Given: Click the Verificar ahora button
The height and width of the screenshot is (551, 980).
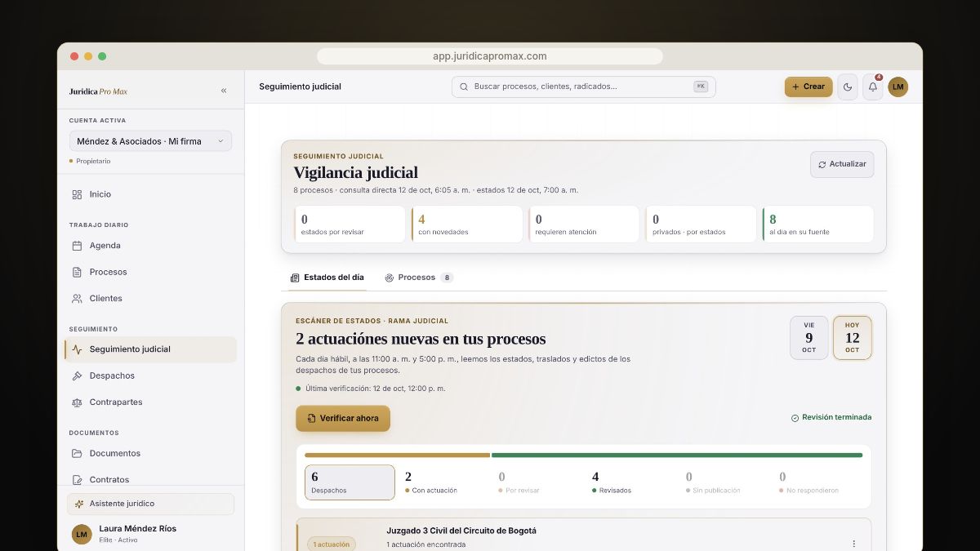Looking at the screenshot, I should (x=343, y=418).
